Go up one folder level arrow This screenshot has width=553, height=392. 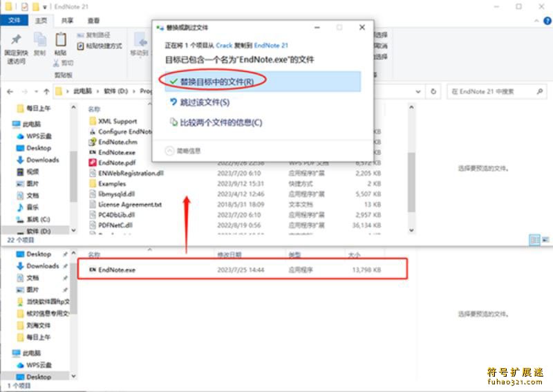click(x=46, y=92)
